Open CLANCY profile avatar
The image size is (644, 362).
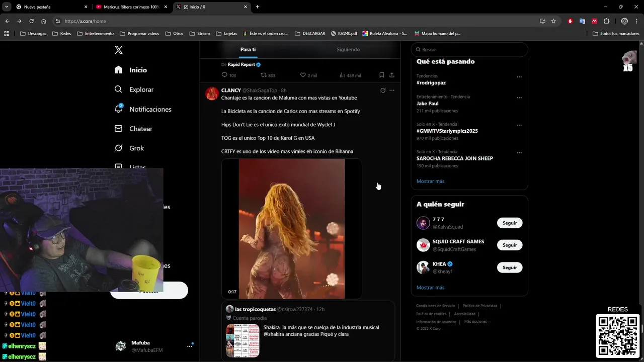point(212,94)
